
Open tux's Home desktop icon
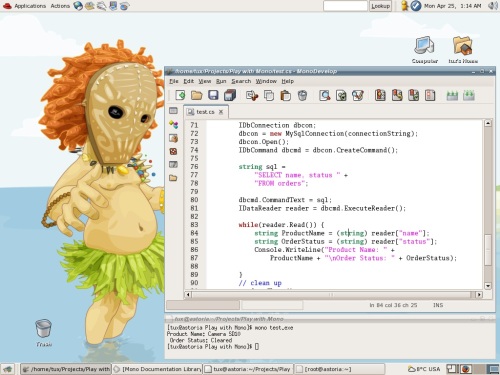pyautogui.click(x=463, y=50)
